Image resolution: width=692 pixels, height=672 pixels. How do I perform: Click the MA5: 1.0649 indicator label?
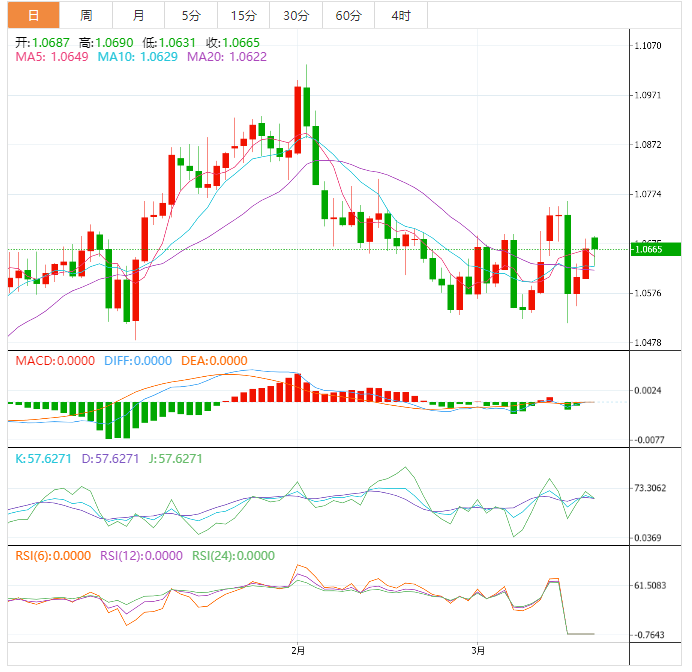(52, 57)
